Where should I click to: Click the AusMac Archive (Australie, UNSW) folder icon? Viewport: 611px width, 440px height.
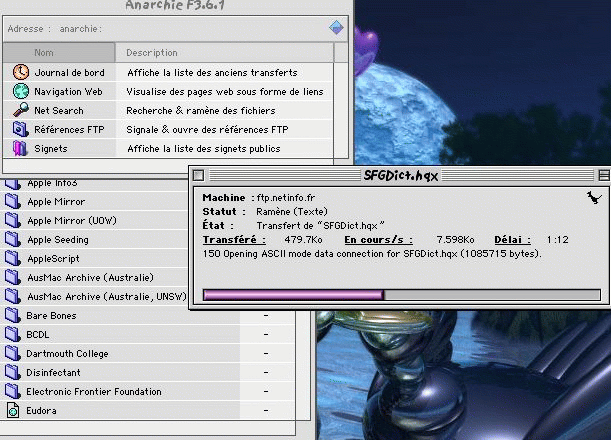pos(12,297)
